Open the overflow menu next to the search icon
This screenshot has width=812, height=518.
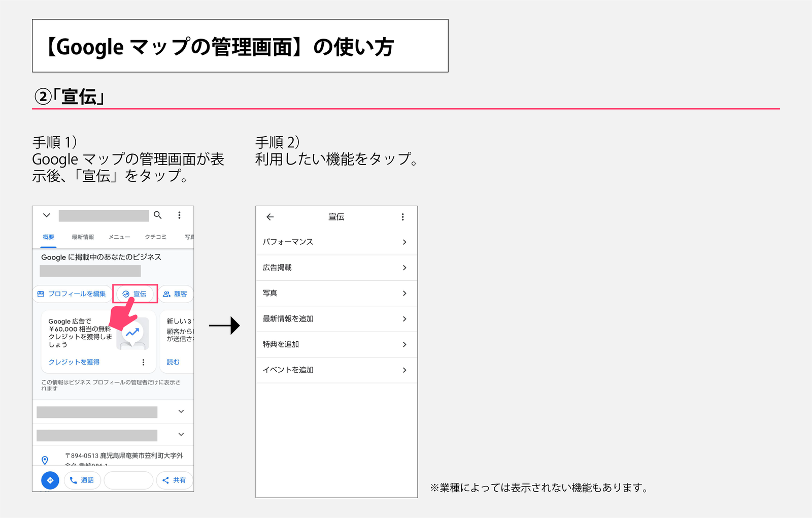click(179, 215)
